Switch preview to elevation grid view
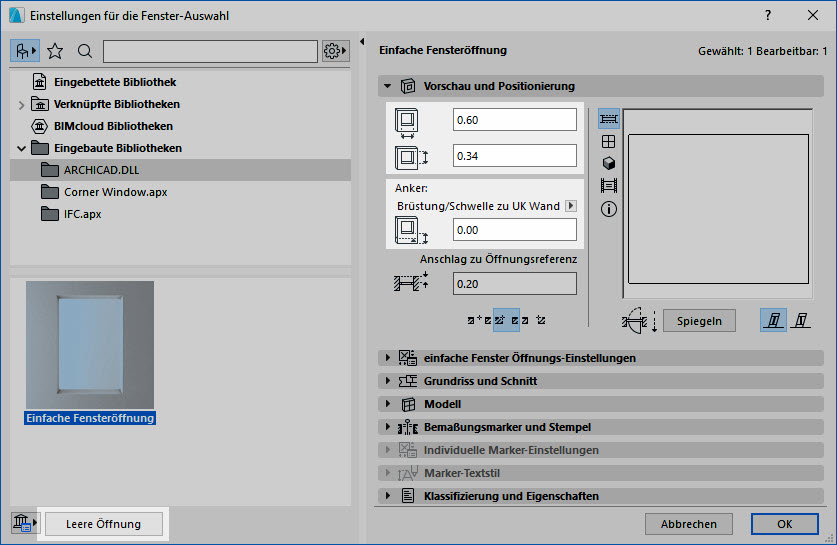The width and height of the screenshot is (837, 545). [609, 141]
